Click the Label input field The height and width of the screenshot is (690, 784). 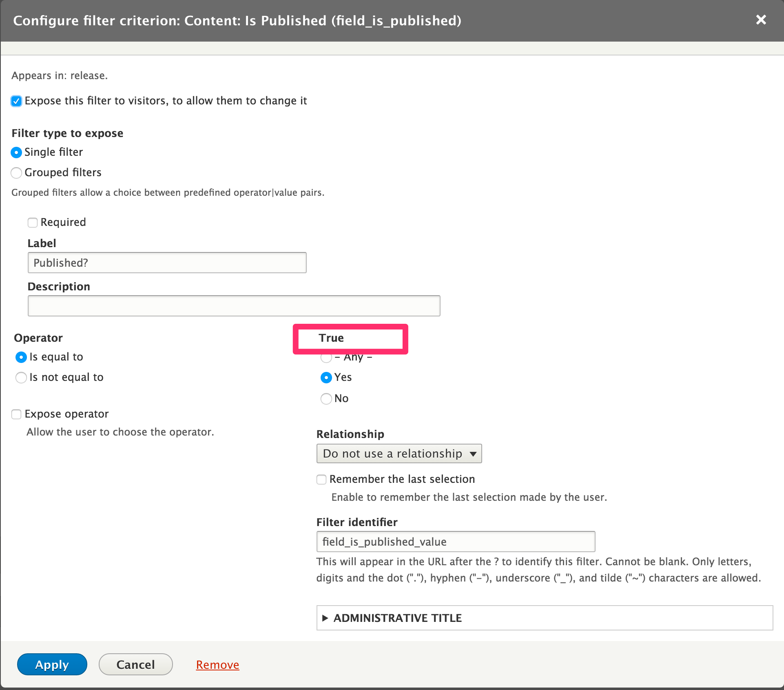[x=167, y=263]
